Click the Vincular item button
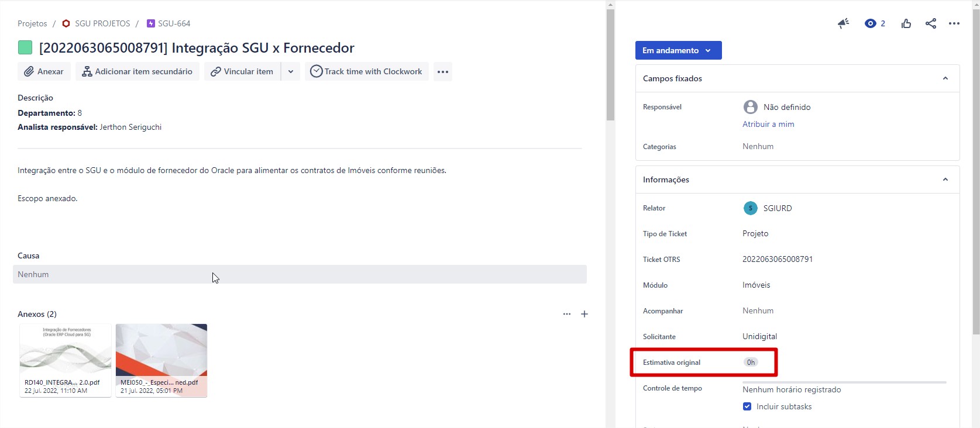The height and width of the screenshot is (428, 980). (242, 71)
